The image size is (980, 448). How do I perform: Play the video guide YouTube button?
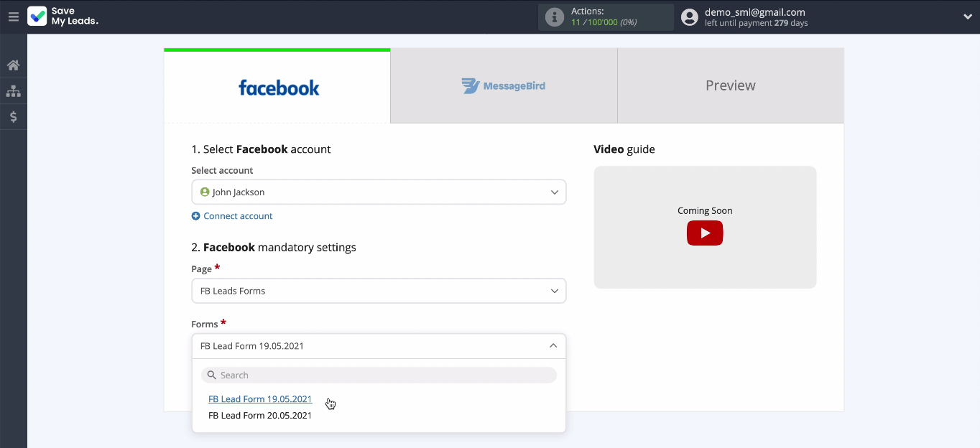click(x=705, y=233)
